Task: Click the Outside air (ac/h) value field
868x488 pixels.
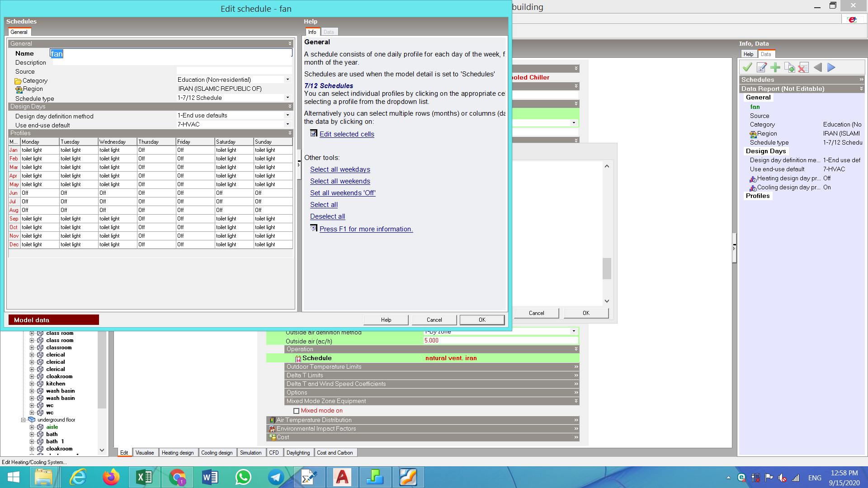Action: pos(500,341)
